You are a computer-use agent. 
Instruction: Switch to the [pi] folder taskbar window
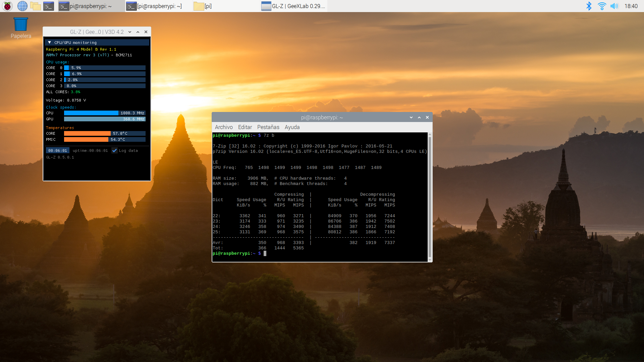coord(203,6)
